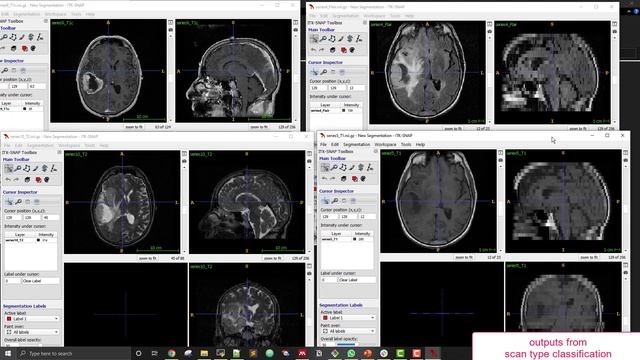Select Zoom/Pan tool in series10_T2 window
Screen dimensions: 640x360
pyautogui.click(x=18, y=168)
